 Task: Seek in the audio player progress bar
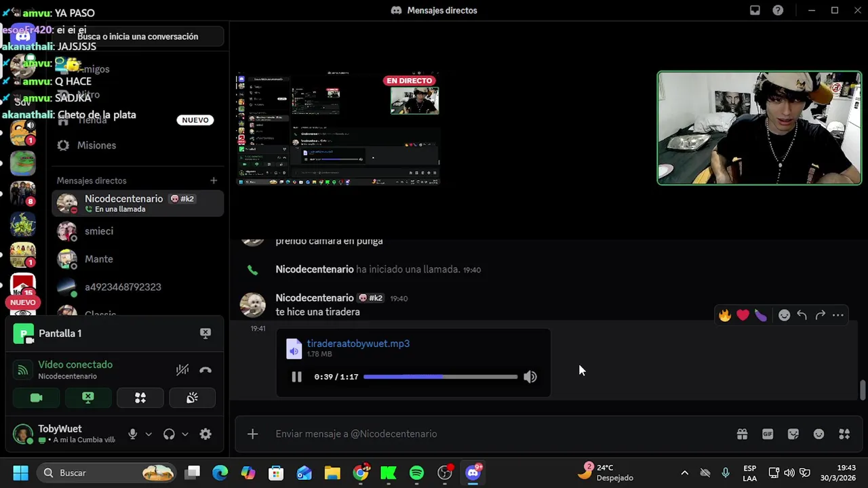point(440,377)
